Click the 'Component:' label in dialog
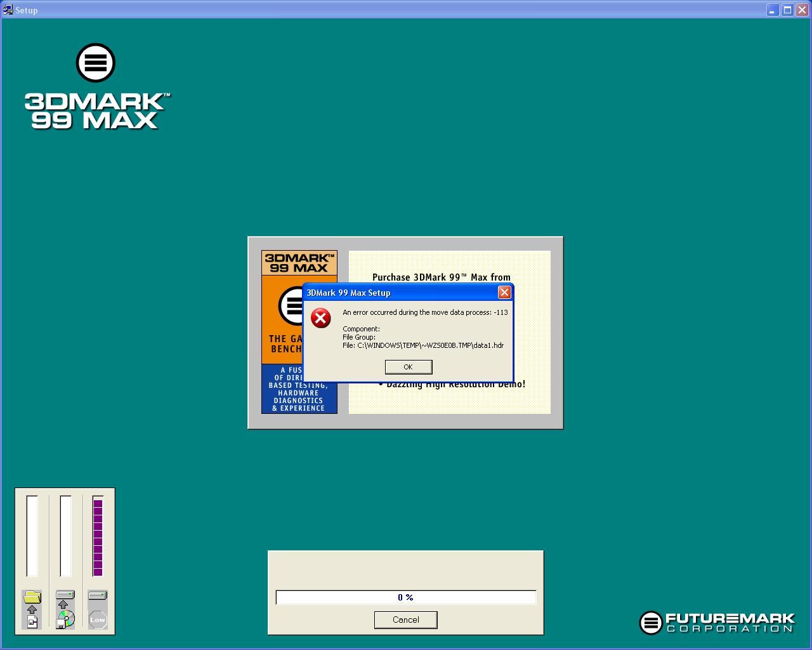 (x=361, y=329)
